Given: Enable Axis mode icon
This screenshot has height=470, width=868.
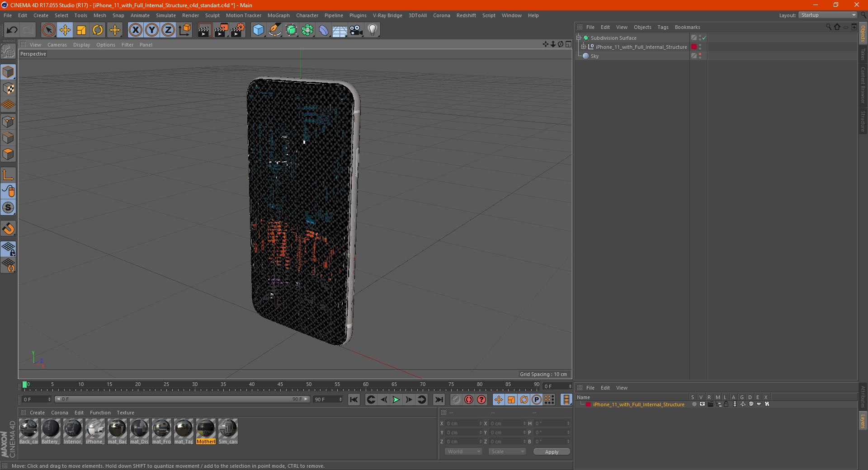Looking at the screenshot, I should [8, 175].
